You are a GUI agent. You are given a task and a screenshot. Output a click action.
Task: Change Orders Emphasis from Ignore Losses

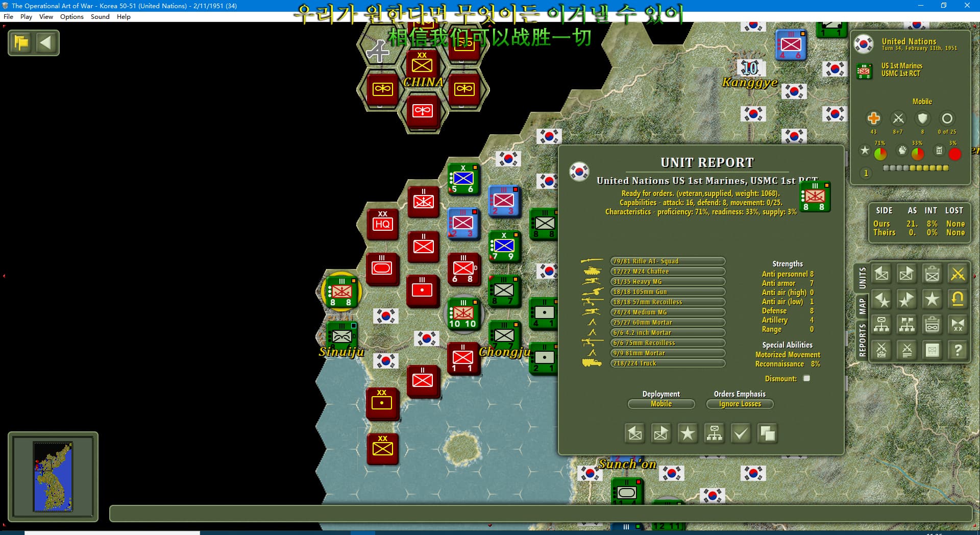point(740,404)
